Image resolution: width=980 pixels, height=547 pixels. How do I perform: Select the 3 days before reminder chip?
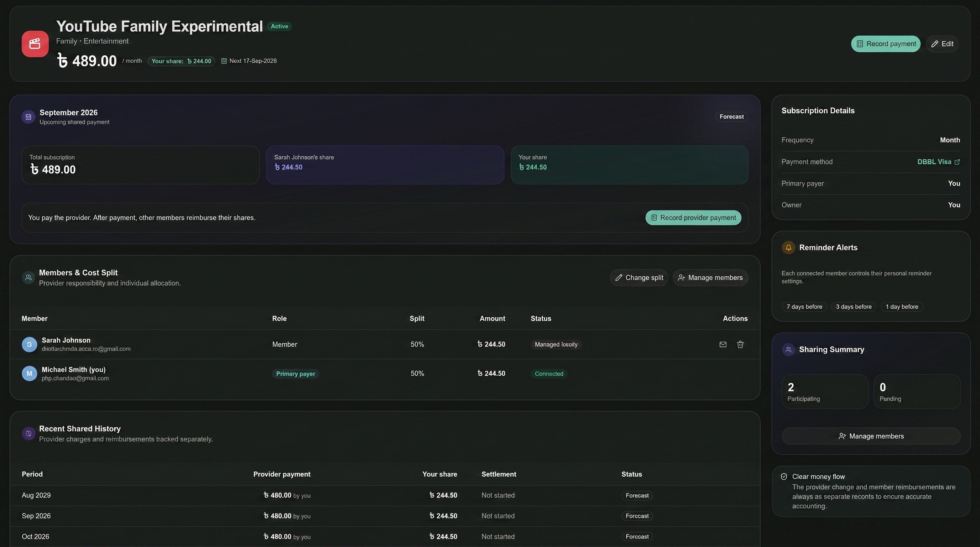pos(854,307)
